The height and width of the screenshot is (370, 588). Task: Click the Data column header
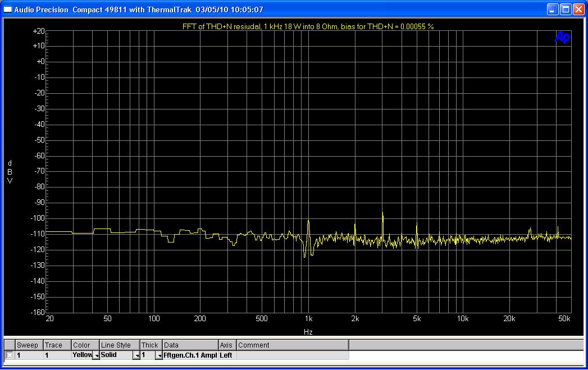point(190,345)
